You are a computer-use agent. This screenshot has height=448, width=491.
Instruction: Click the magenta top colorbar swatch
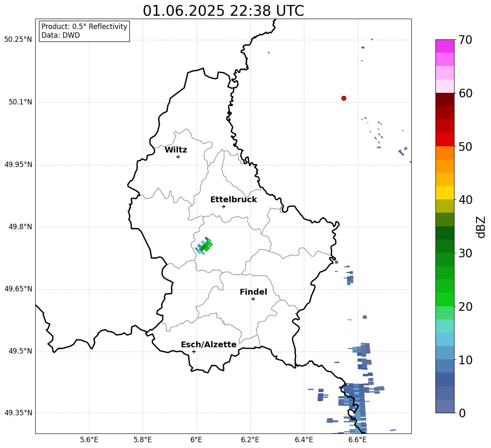(445, 46)
